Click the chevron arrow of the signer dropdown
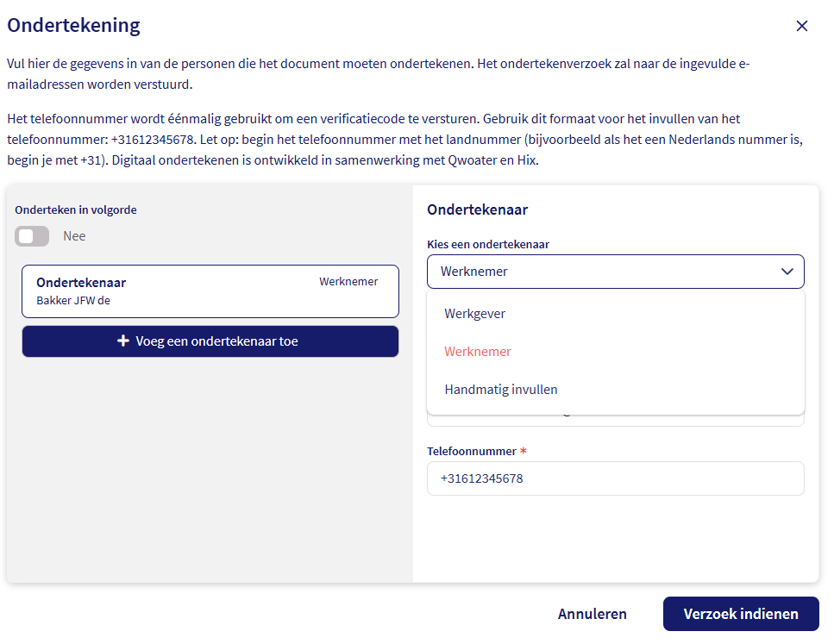 coord(787,272)
